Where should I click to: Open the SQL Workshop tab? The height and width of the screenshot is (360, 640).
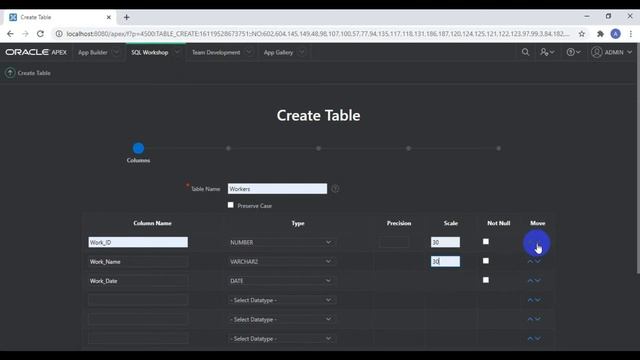coord(150,52)
